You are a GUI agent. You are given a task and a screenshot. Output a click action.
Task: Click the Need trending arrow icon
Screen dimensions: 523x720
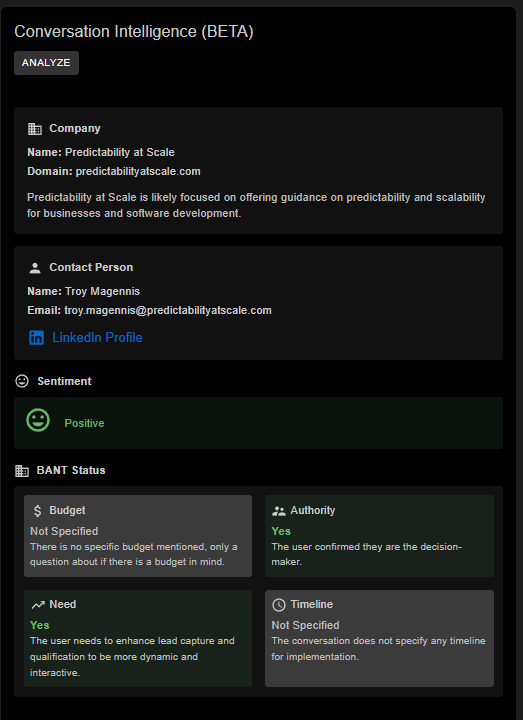pos(38,605)
